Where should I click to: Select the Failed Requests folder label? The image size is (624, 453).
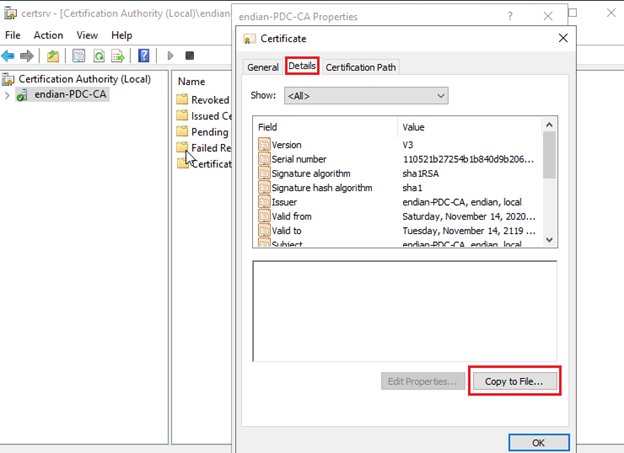pos(211,148)
